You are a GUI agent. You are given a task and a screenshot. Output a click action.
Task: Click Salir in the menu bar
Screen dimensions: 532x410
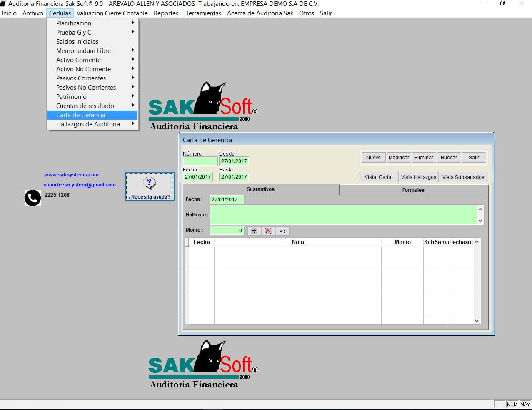(326, 13)
